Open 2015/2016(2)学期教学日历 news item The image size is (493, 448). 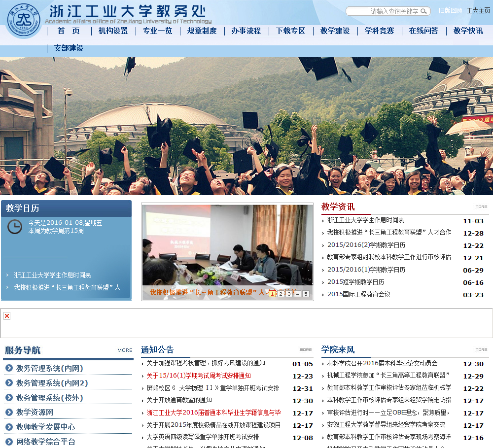[x=366, y=245]
